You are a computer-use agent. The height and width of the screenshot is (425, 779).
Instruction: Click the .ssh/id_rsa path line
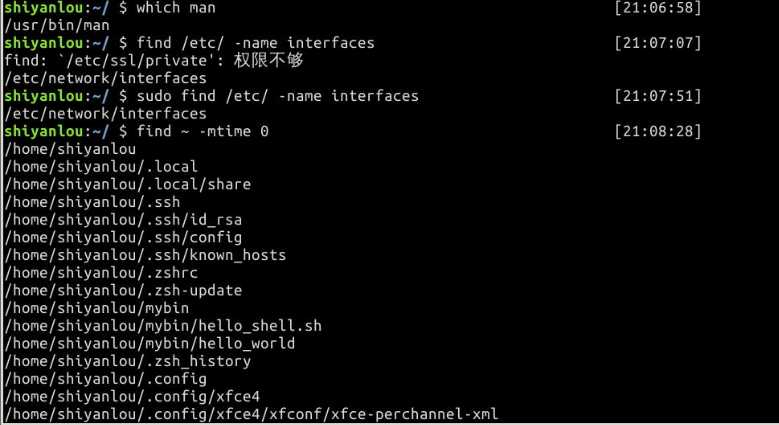(x=123, y=220)
